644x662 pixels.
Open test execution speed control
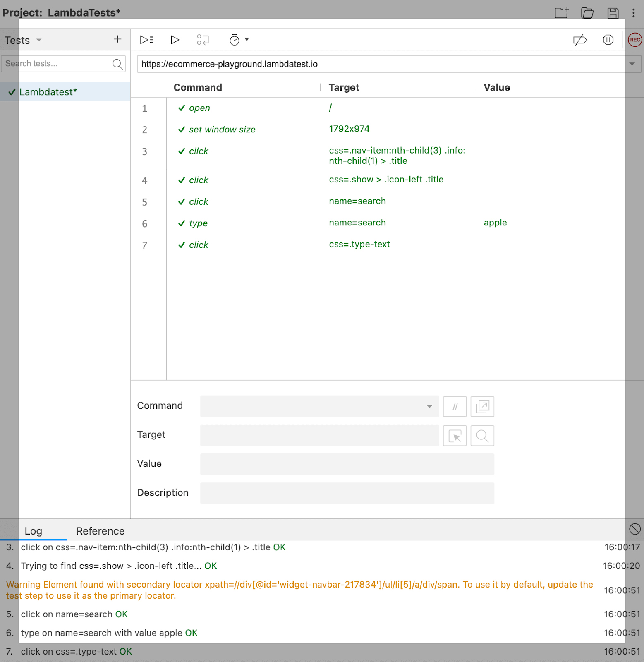click(x=239, y=40)
